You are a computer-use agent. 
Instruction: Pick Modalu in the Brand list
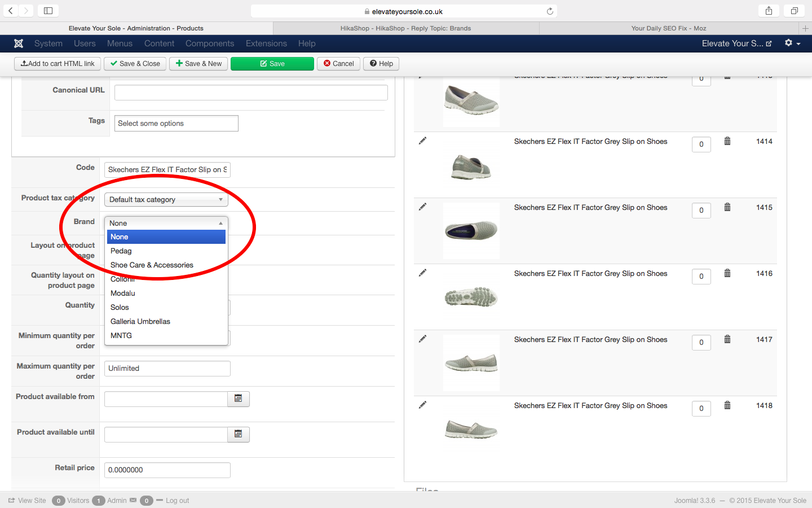click(x=166, y=294)
